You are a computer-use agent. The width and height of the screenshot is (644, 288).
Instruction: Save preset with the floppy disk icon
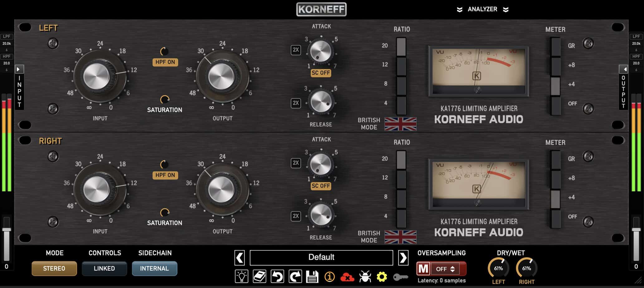(x=312, y=276)
